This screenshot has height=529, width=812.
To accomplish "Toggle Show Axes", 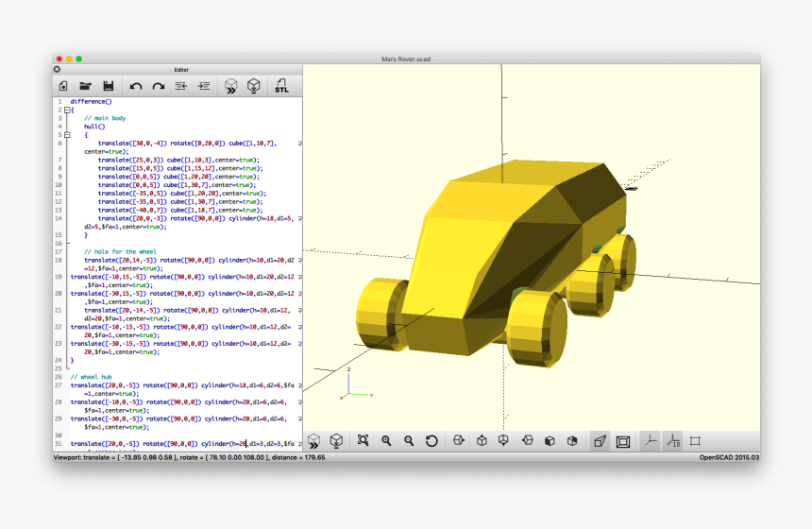I will click(651, 441).
